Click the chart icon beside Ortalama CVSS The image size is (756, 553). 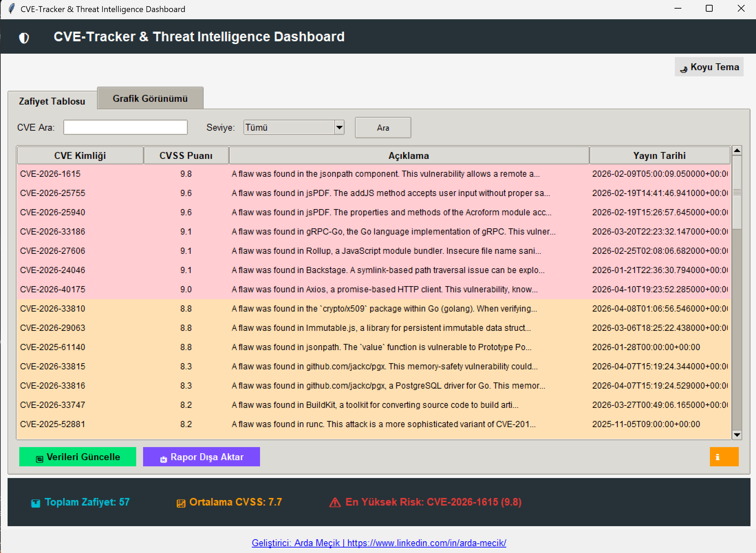[181, 503]
